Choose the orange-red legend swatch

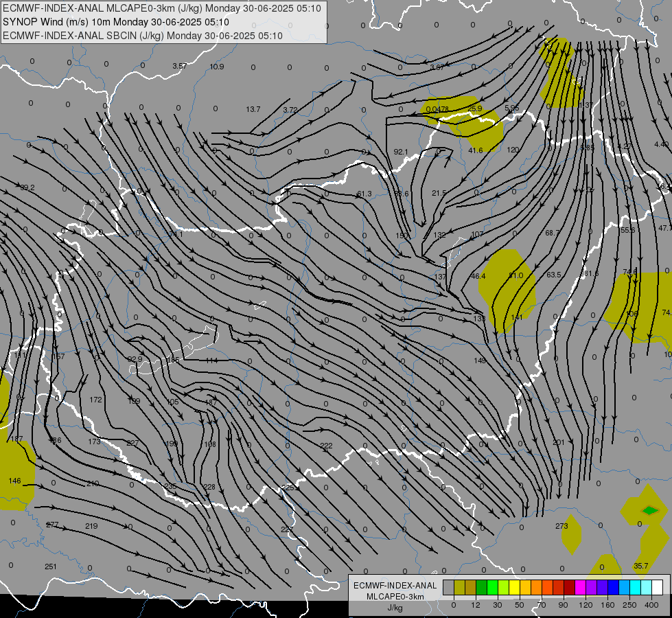tap(547, 587)
